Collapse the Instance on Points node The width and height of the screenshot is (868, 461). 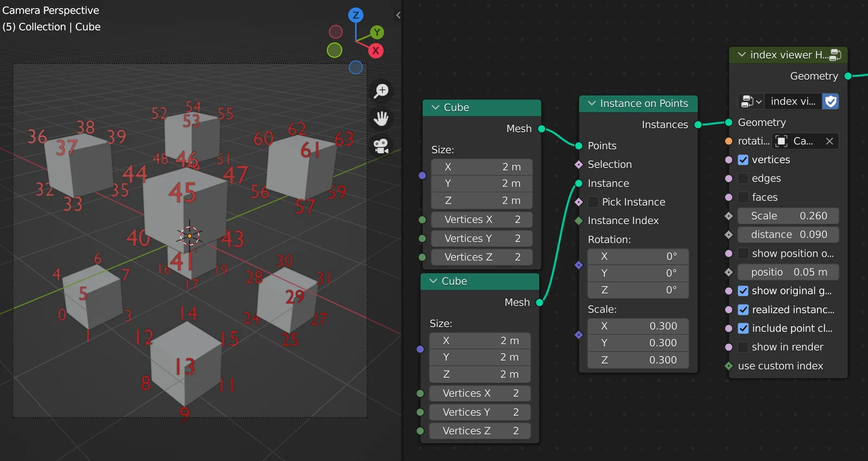click(x=592, y=104)
